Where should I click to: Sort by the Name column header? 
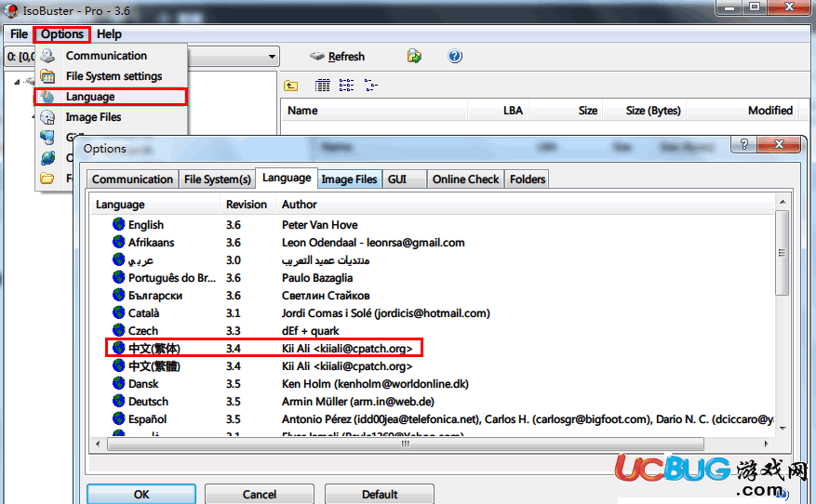pyautogui.click(x=374, y=111)
